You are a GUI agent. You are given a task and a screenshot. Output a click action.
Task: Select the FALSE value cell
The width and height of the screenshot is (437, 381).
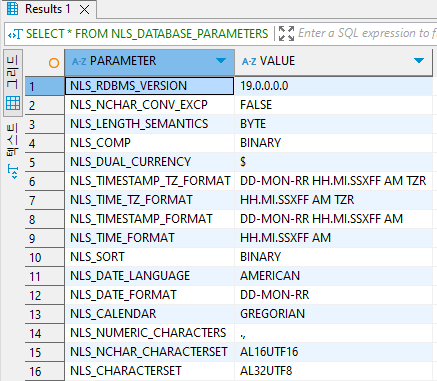coord(333,105)
